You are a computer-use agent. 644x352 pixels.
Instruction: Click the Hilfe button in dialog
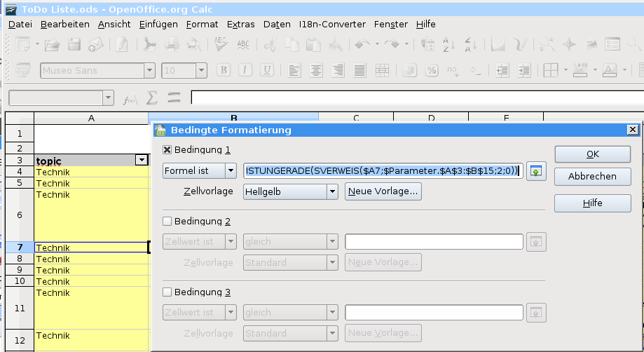592,203
